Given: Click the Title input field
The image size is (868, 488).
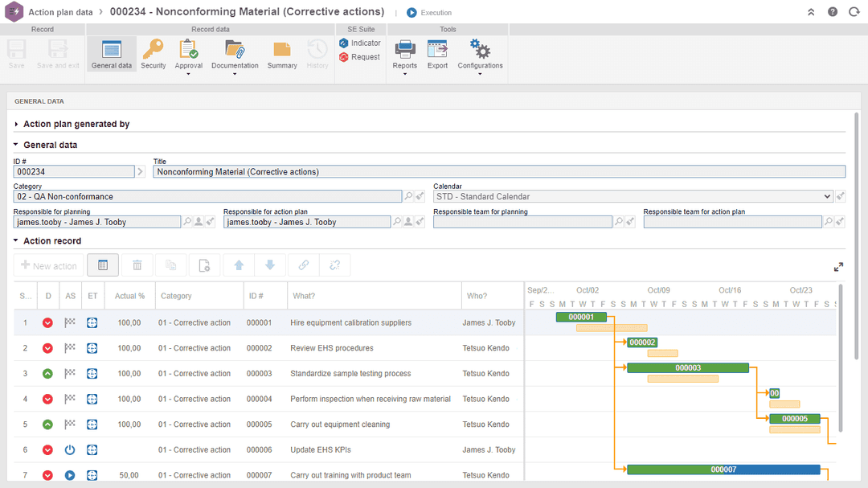Looking at the screenshot, I should tap(498, 171).
